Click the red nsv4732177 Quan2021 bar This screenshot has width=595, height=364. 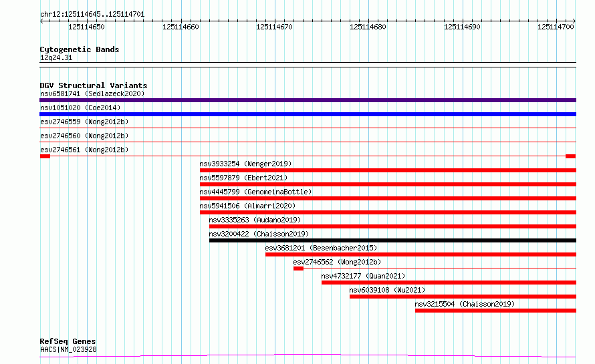pos(449,283)
